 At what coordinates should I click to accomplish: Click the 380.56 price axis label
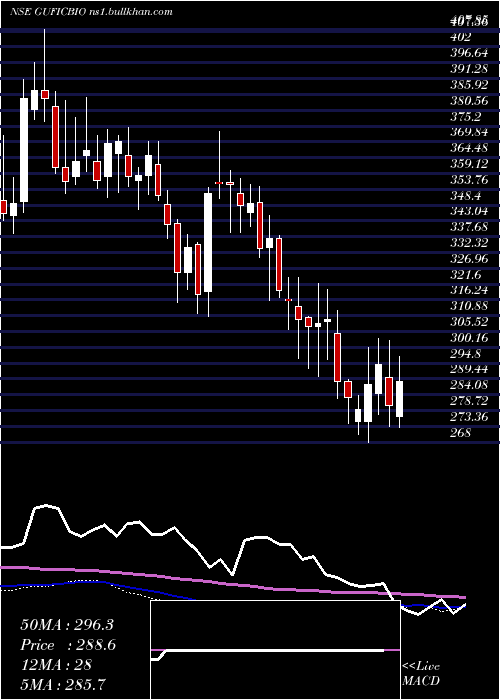pyautogui.click(x=469, y=101)
